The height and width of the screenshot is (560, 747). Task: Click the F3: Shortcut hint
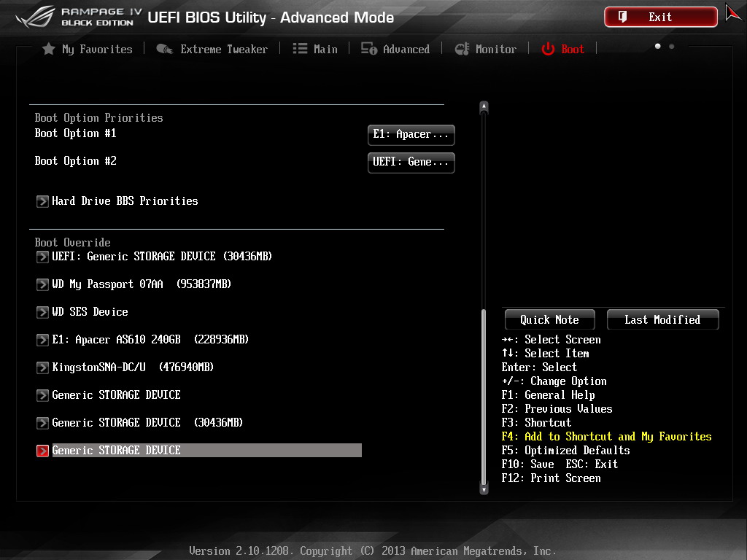[x=536, y=422]
